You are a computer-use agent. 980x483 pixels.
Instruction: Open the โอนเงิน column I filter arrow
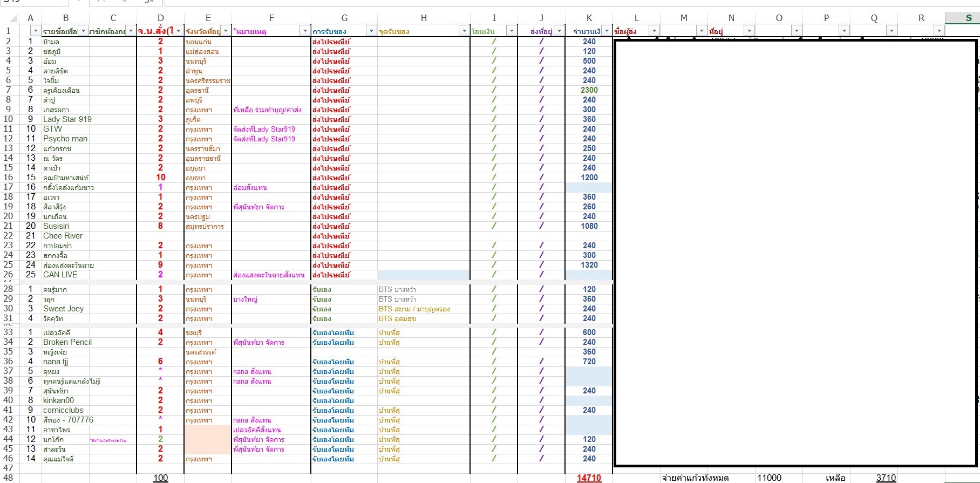coord(511,31)
